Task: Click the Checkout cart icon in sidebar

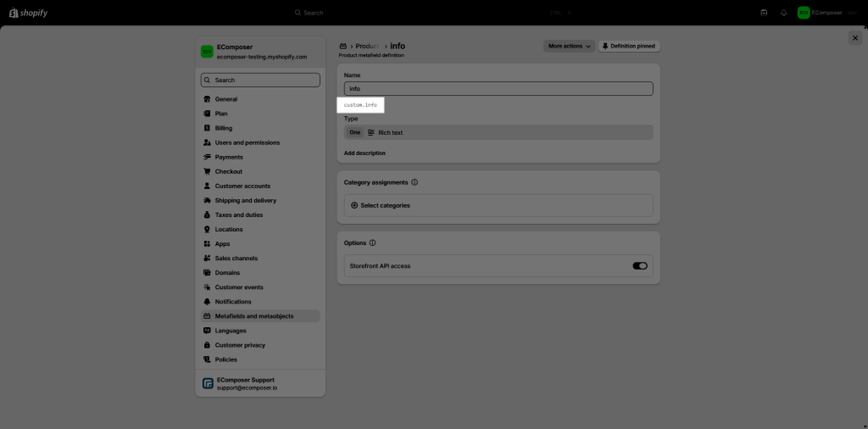Action: [x=207, y=171]
